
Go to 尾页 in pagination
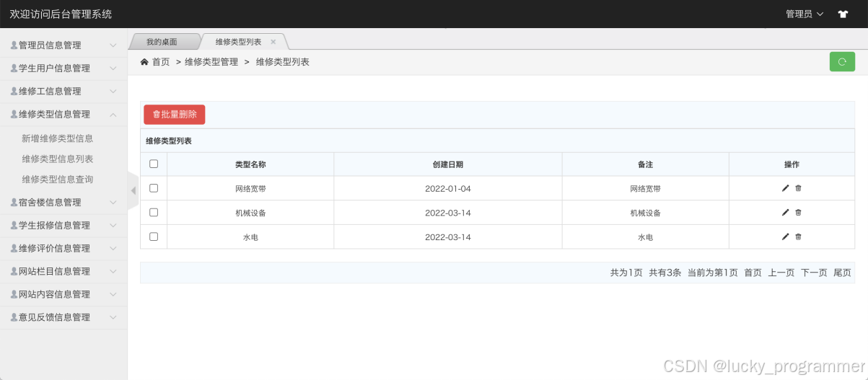[842, 273]
